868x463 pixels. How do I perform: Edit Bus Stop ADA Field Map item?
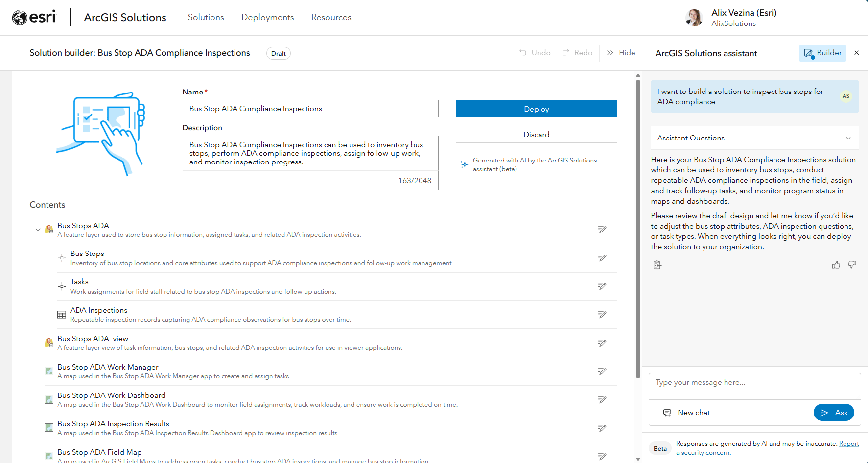coord(602,456)
